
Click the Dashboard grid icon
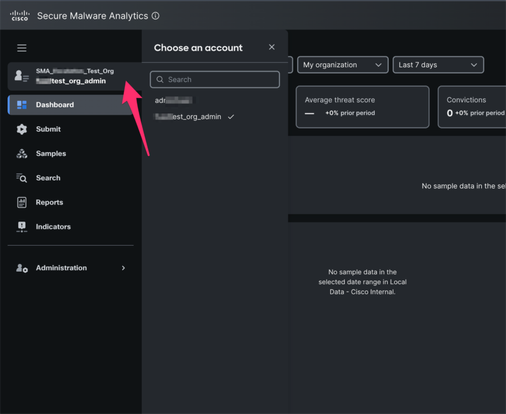coord(22,105)
